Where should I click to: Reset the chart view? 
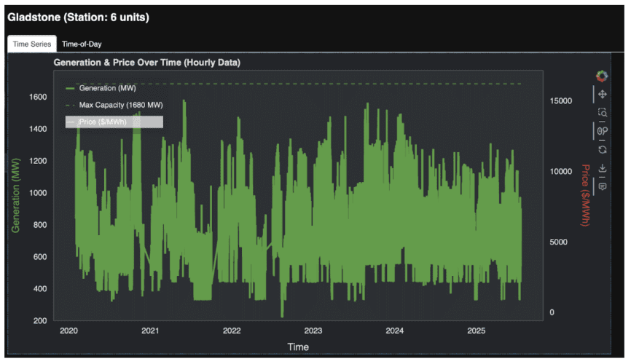coord(602,149)
